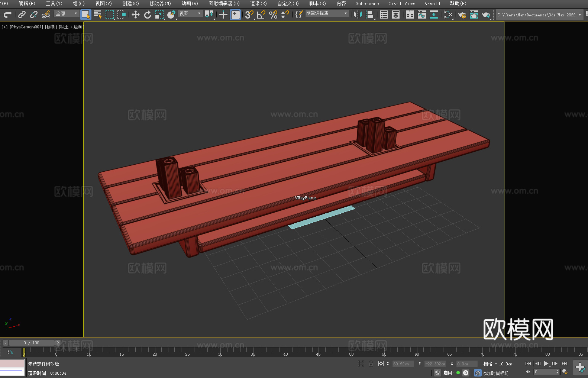Toggle Window/Crossing selection mode
The image size is (588, 378).
122,14
